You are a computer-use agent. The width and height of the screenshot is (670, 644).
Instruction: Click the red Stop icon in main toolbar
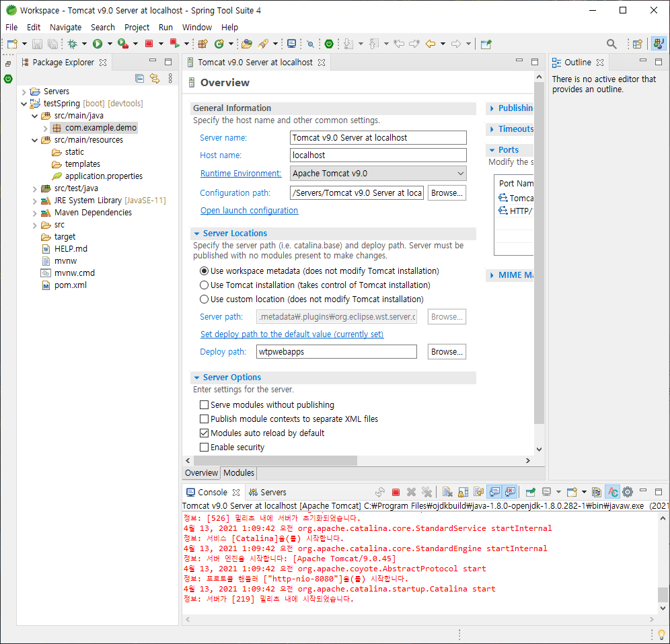coord(149,44)
